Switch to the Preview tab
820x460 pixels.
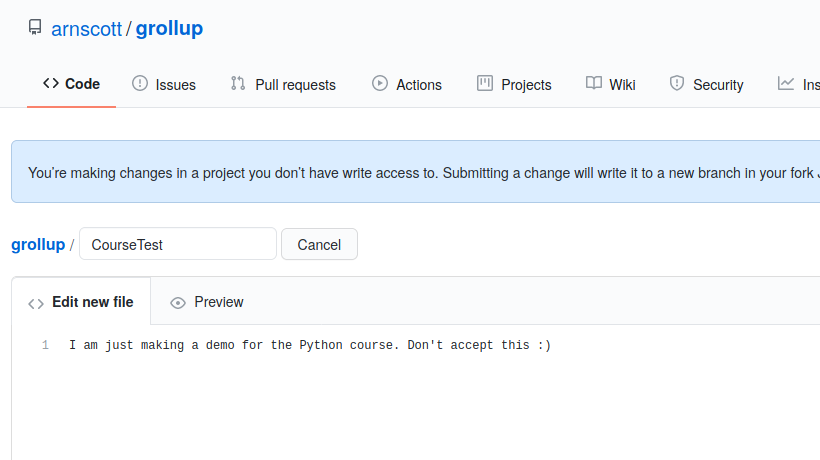click(x=207, y=302)
